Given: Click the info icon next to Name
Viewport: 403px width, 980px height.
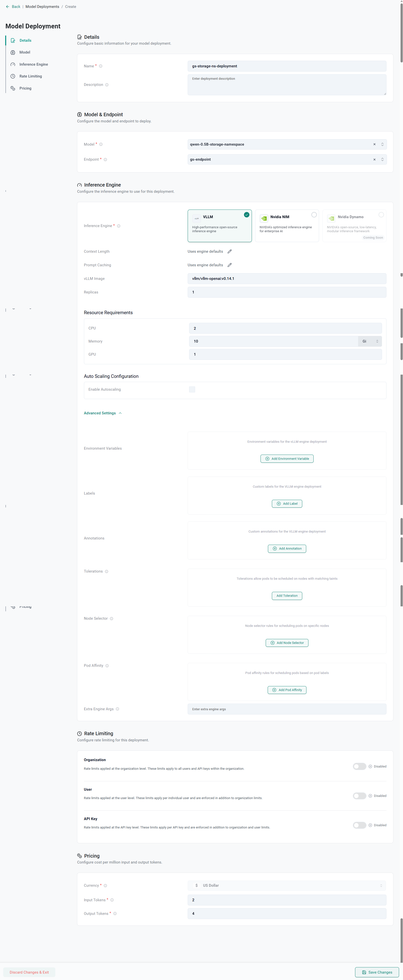Looking at the screenshot, I should (101, 66).
